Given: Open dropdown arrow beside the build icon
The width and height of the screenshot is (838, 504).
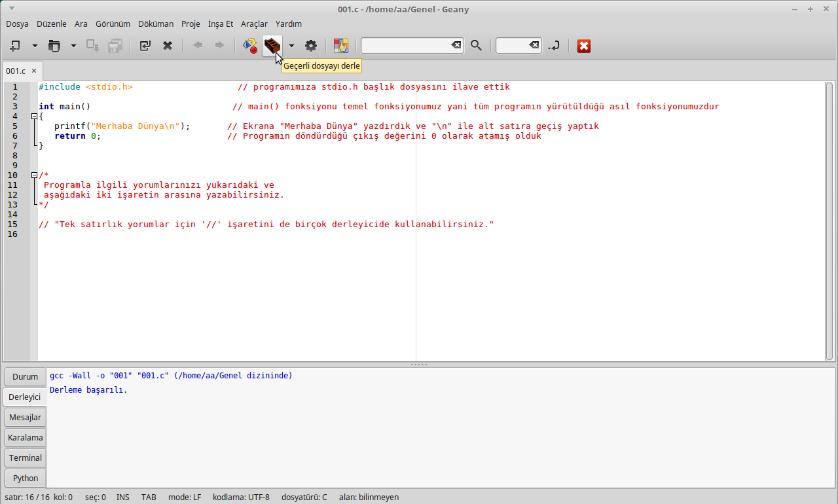Looking at the screenshot, I should pos(291,46).
